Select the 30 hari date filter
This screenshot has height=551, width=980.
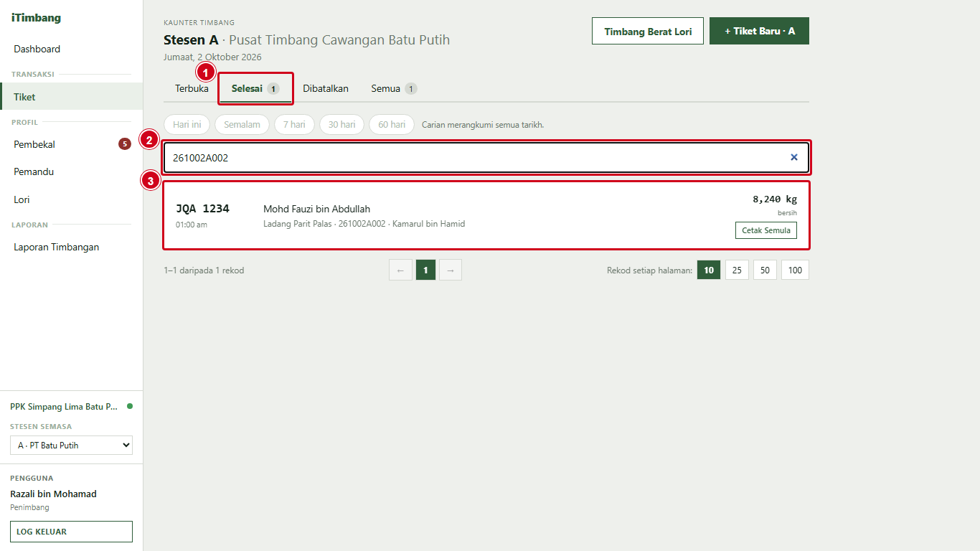341,124
